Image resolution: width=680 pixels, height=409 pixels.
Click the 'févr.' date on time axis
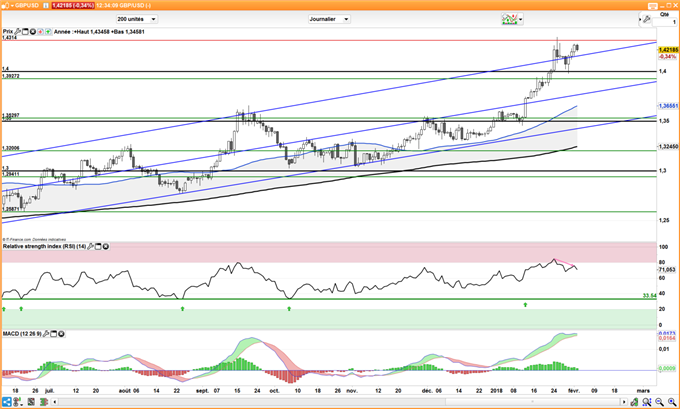574,391
